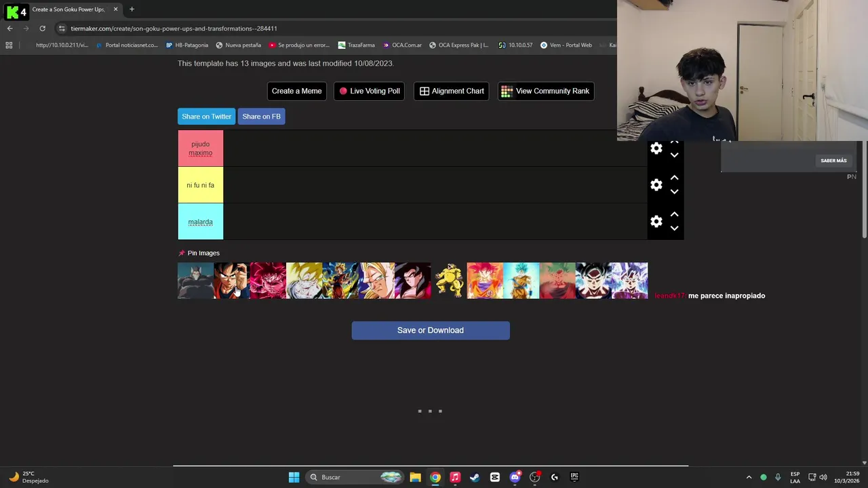
Task: Select the Golden Great Ape image
Action: click(x=449, y=281)
